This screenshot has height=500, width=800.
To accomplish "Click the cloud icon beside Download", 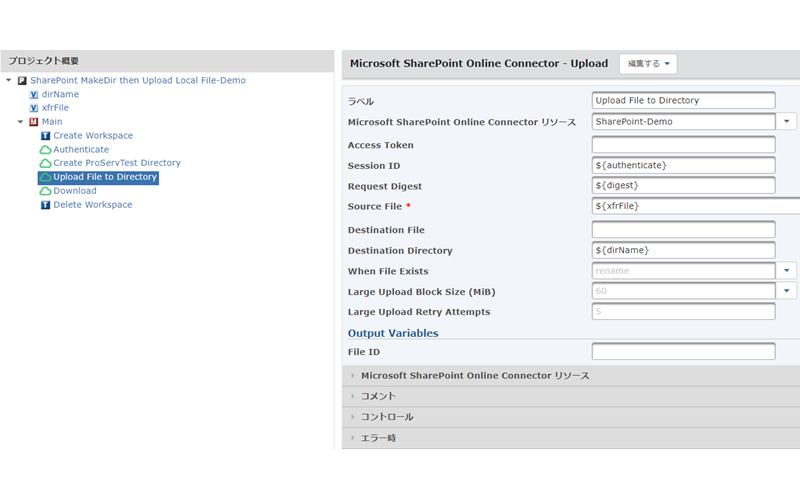I will pyautogui.click(x=45, y=191).
